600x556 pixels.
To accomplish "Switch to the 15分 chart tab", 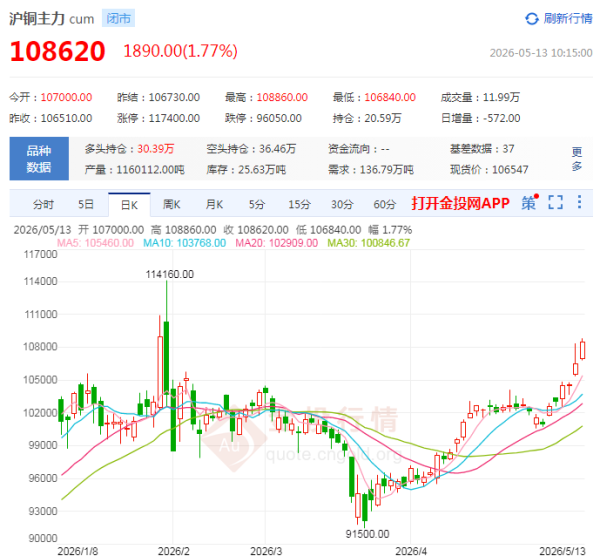I will [299, 204].
